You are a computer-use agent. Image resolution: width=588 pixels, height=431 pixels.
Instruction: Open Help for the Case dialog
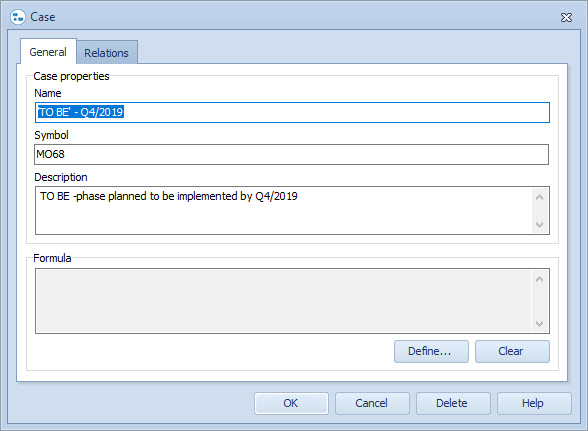point(534,403)
